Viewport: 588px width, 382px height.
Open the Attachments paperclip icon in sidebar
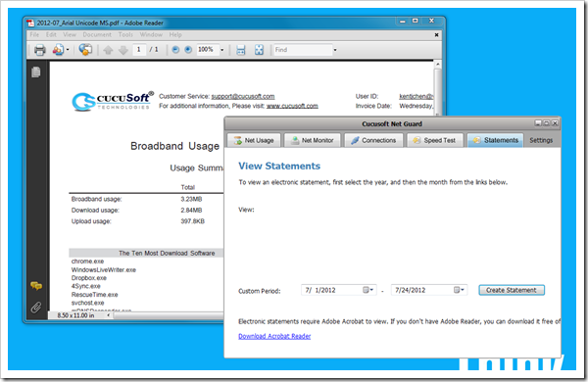(36, 308)
